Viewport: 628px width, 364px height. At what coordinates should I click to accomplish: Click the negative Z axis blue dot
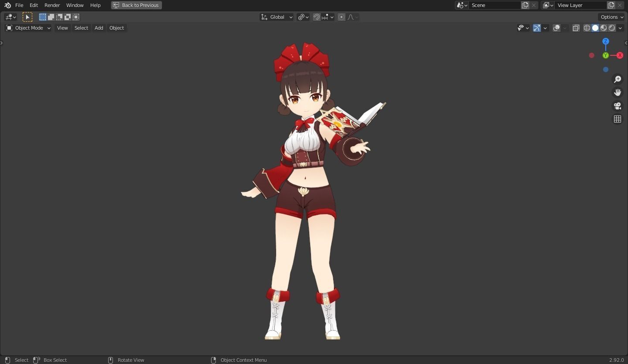coord(605,69)
